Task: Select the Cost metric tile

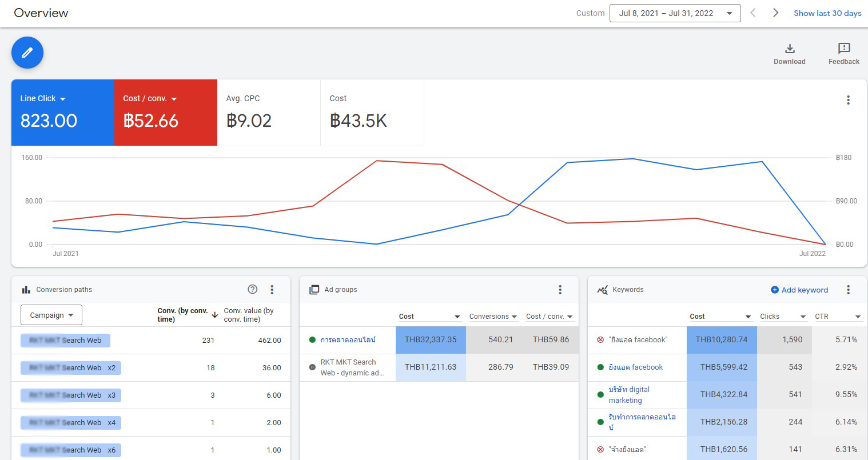Action: [372, 113]
